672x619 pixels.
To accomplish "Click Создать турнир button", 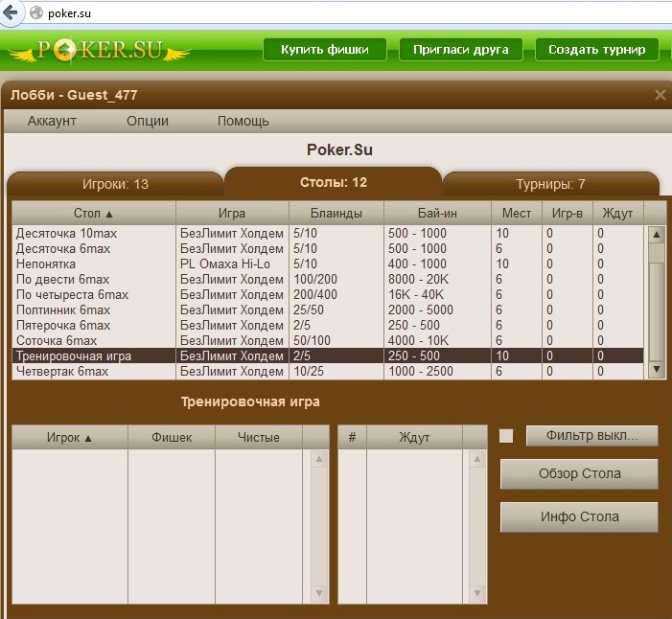I will [596, 50].
